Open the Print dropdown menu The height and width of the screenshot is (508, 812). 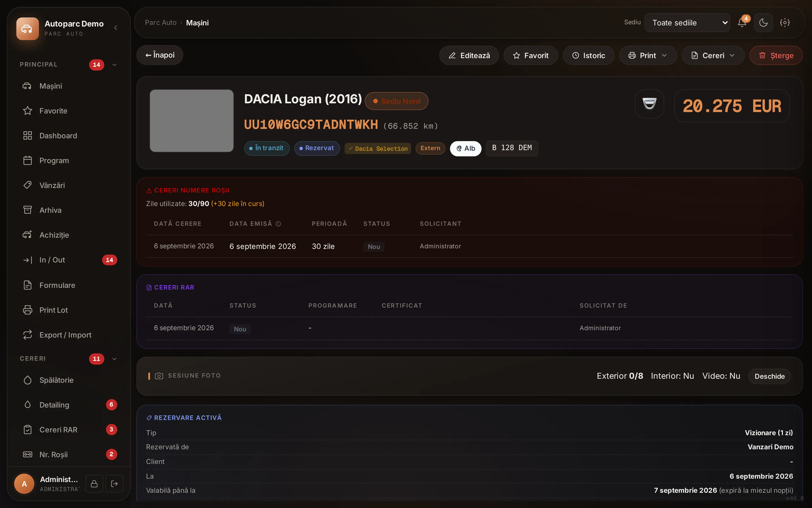point(648,55)
